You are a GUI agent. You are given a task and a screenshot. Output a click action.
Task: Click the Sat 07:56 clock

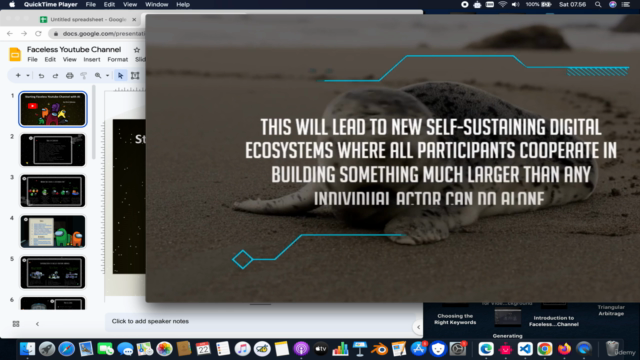coord(572,4)
